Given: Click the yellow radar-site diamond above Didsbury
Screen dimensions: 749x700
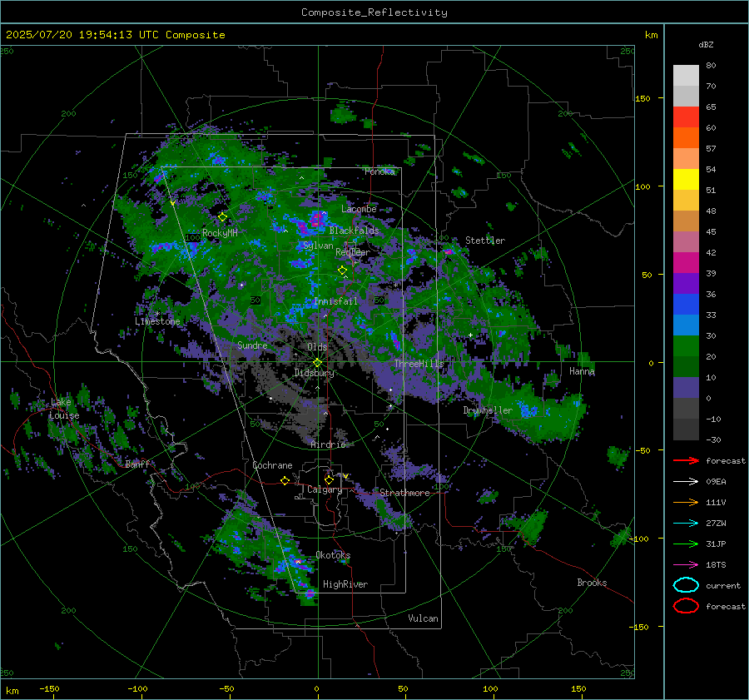Looking at the screenshot, I should tap(317, 363).
